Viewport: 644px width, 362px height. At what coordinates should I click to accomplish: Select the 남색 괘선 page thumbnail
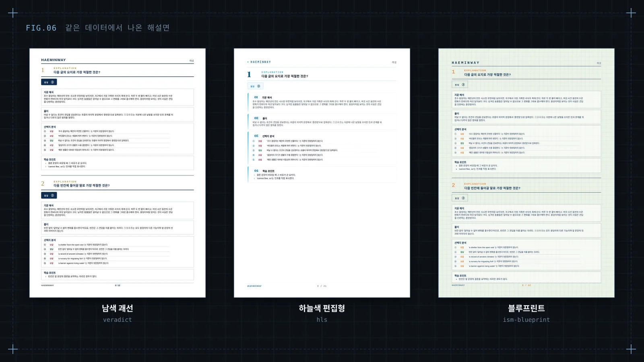(x=118, y=173)
